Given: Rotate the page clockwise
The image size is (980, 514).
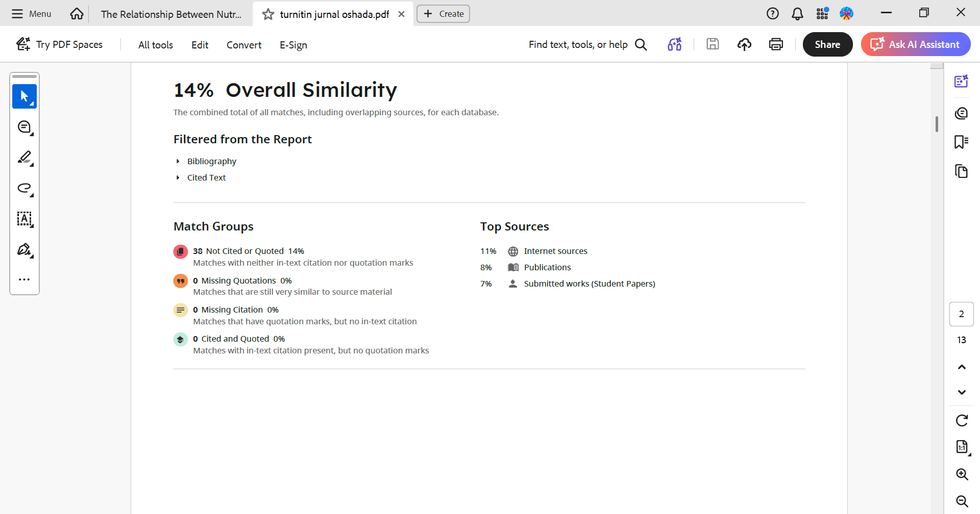Looking at the screenshot, I should click(962, 421).
